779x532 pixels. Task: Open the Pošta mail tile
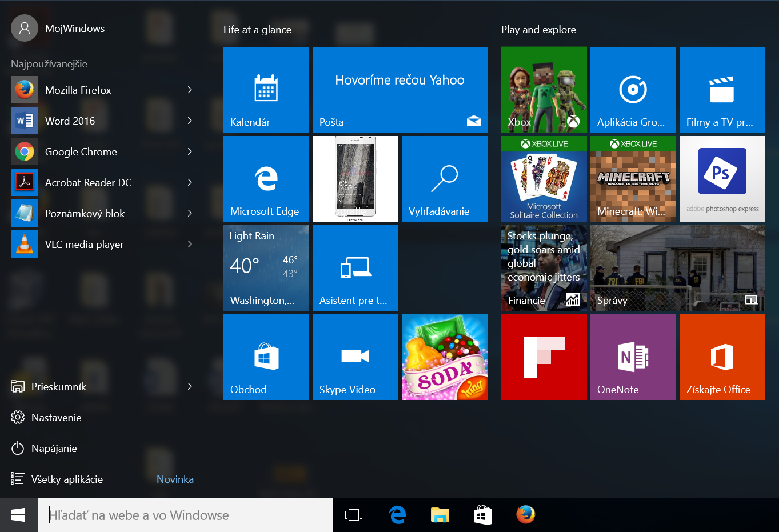[x=400, y=90]
